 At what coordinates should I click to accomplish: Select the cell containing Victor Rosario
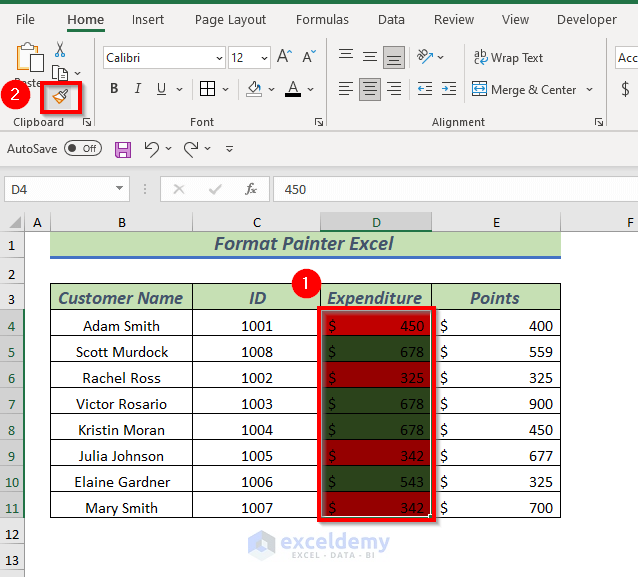click(121, 404)
